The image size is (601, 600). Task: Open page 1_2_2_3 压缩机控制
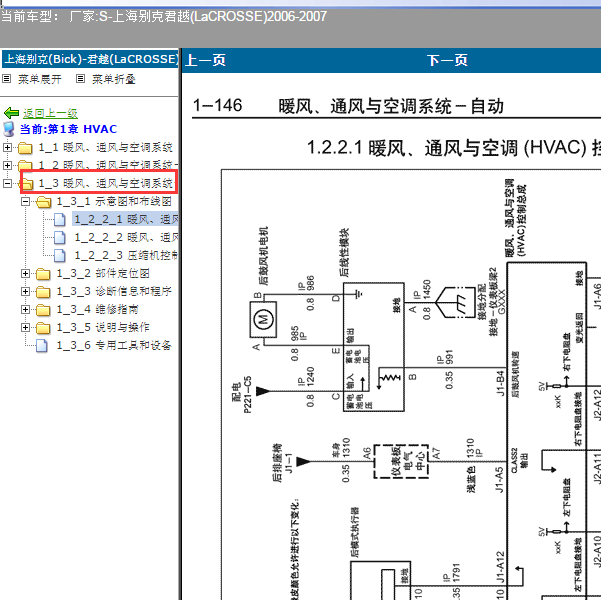(x=126, y=255)
